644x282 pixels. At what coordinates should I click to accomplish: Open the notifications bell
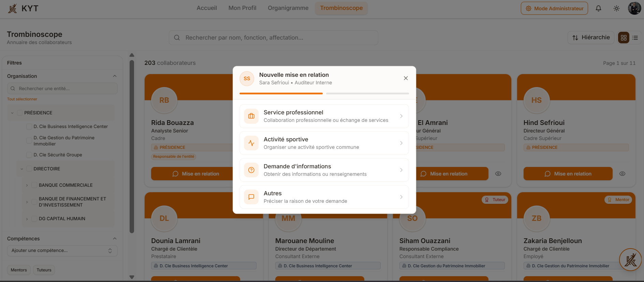coord(598,8)
